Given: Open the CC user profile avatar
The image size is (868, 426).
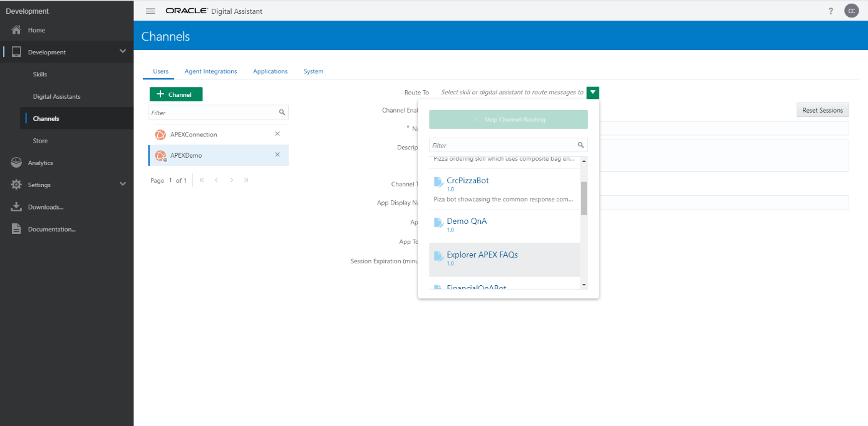Looking at the screenshot, I should 851,11.
